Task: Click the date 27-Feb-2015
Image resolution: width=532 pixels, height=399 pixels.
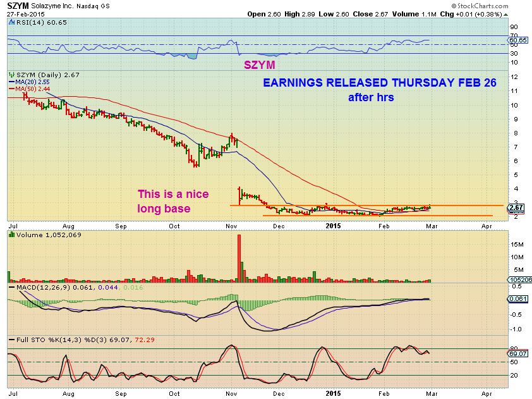Action: (25, 15)
